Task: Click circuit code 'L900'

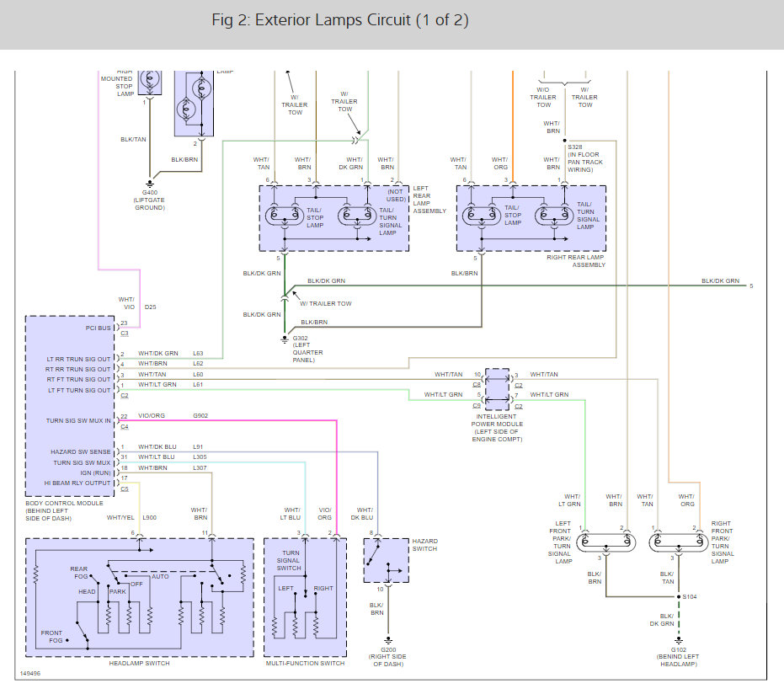Action: (150, 517)
